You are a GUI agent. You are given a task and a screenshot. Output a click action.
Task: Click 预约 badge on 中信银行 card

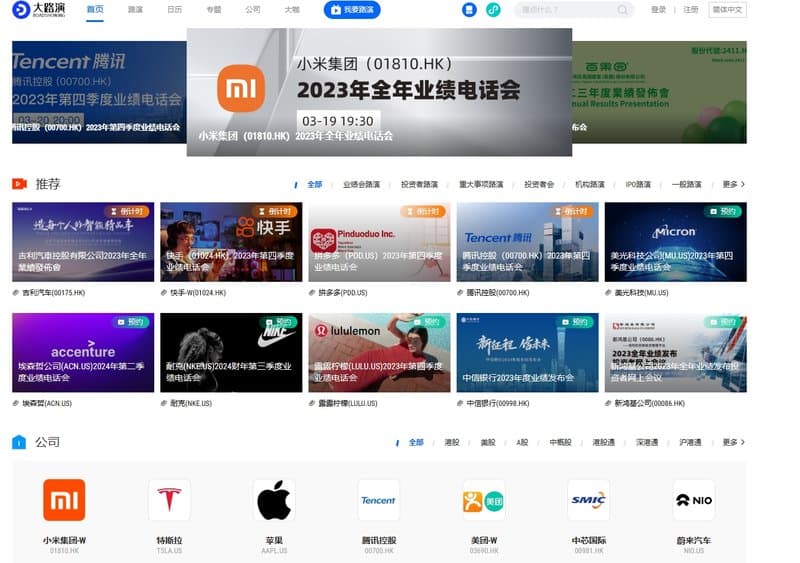[574, 322]
